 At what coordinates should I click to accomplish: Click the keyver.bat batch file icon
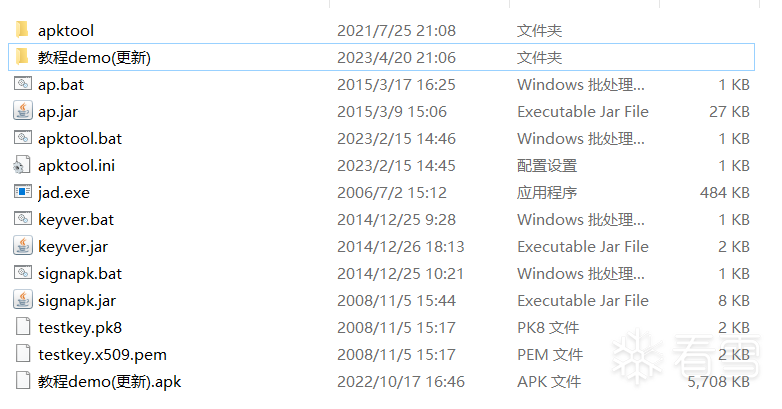click(22, 220)
